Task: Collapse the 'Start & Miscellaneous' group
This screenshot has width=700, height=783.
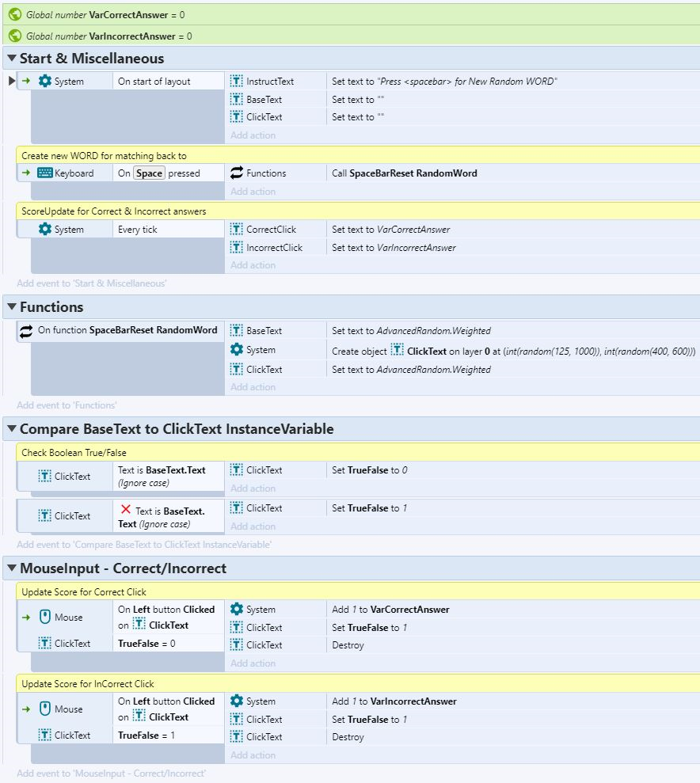Action: click(x=12, y=58)
